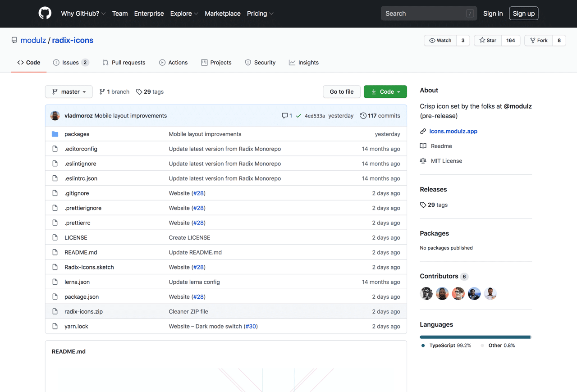The width and height of the screenshot is (577, 392).
Task: Open the Pull requests tab
Action: (124, 63)
